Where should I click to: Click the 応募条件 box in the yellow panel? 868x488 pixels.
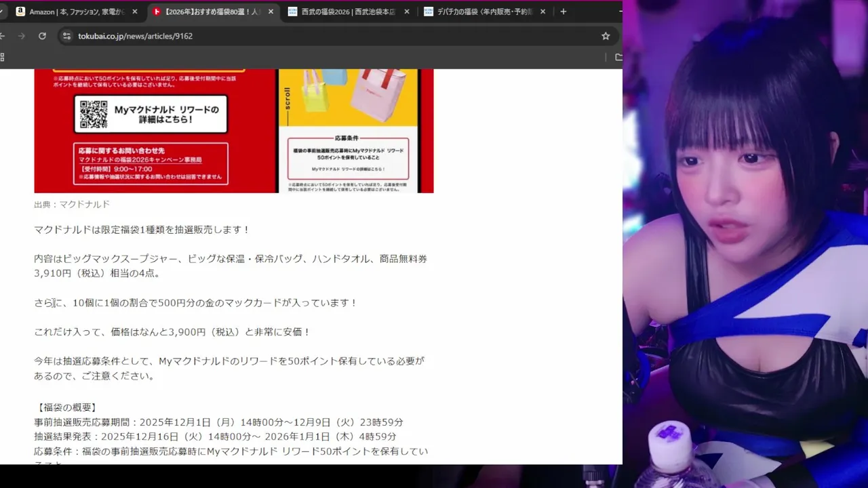click(x=348, y=157)
